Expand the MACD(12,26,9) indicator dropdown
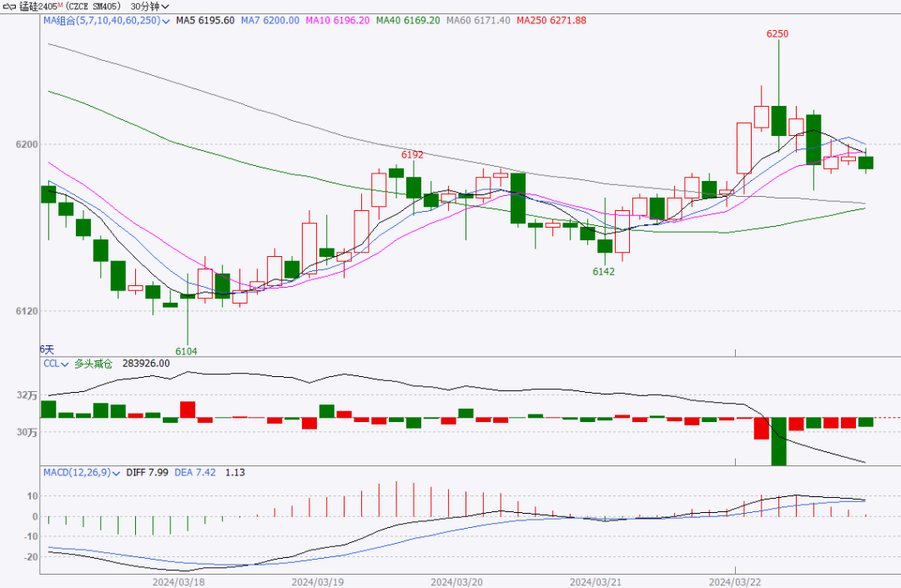The width and height of the screenshot is (901, 588). pos(82,473)
